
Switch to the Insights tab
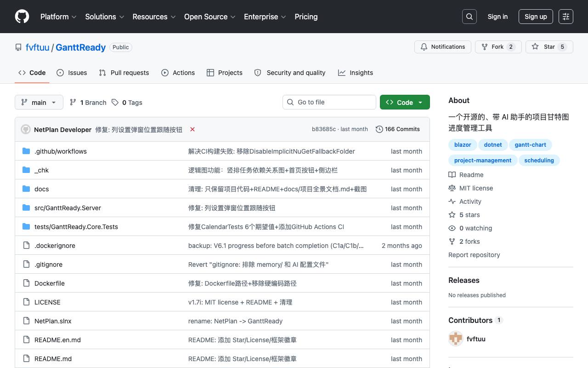click(x=356, y=73)
